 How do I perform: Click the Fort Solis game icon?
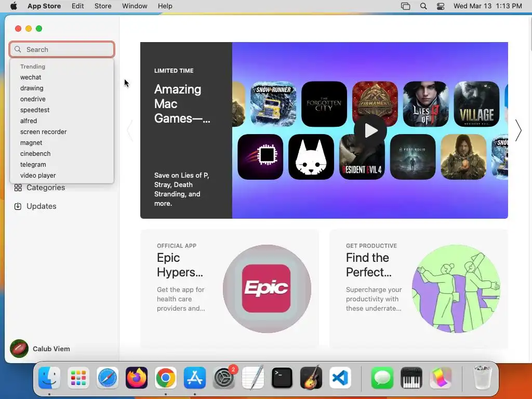[x=413, y=157]
